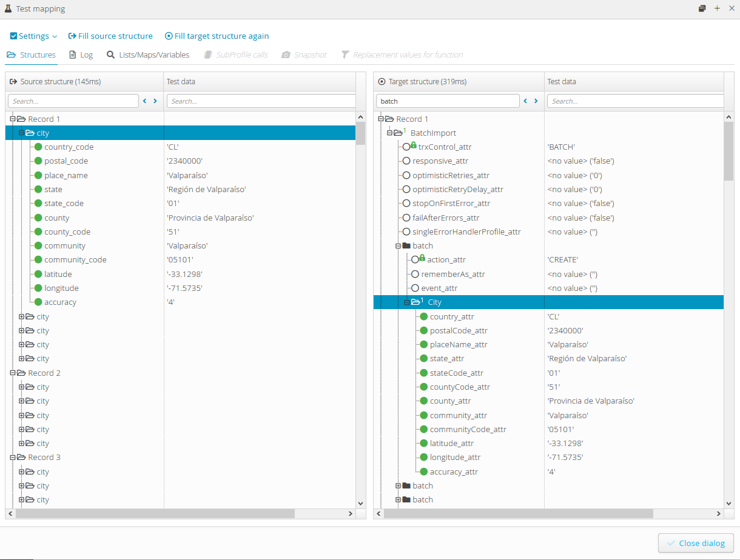Click green dot icon of place_name

pos(38,175)
